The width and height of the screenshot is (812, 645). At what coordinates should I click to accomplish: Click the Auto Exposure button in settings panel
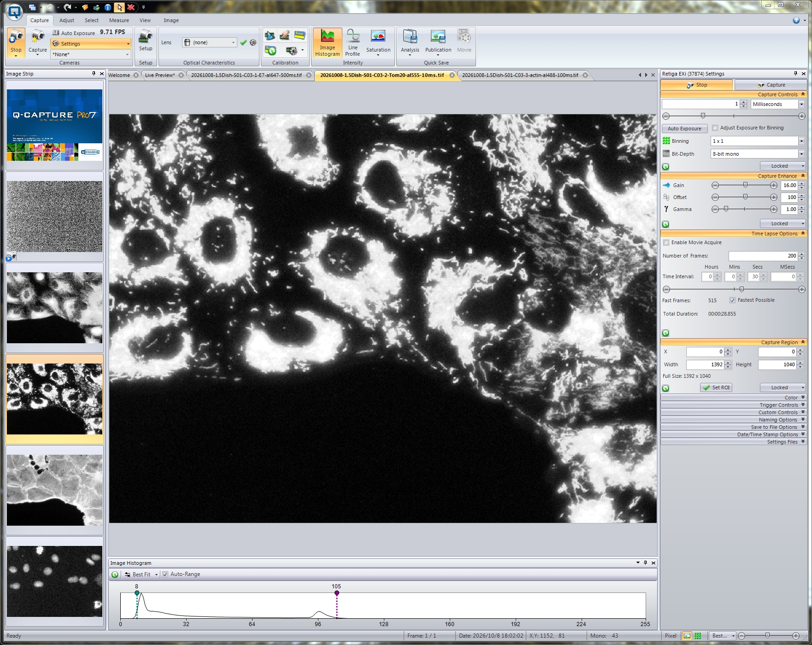tap(684, 129)
